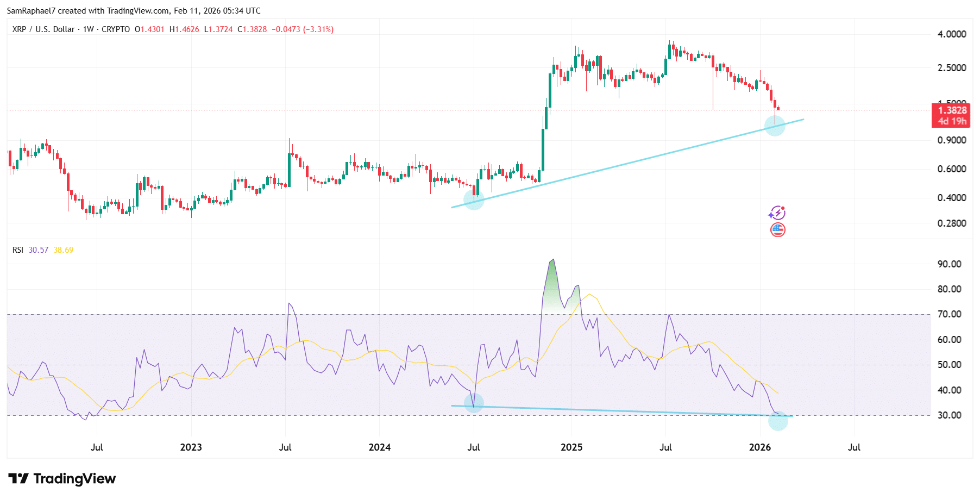The width and height of the screenshot is (980, 499).
Task: Click the highlighted circle marker at the trendline retest
Action: (x=776, y=126)
